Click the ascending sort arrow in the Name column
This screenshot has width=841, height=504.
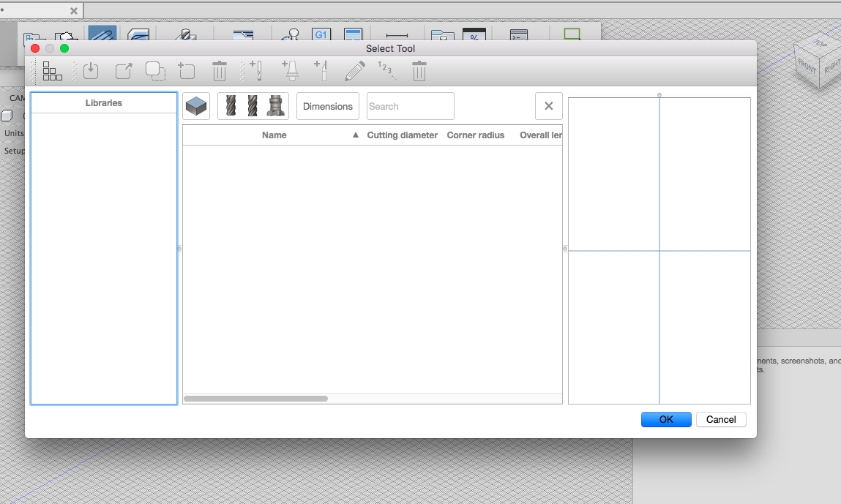click(356, 135)
